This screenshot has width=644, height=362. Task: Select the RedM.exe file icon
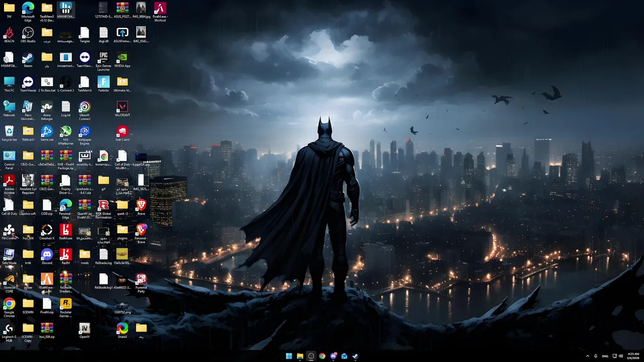tap(65, 233)
